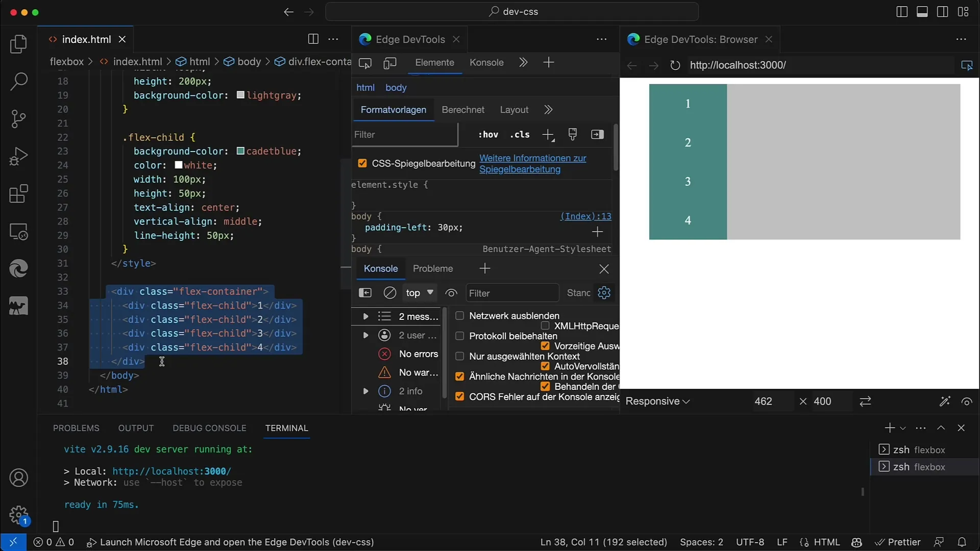Split the index.html editor right

(x=313, y=39)
